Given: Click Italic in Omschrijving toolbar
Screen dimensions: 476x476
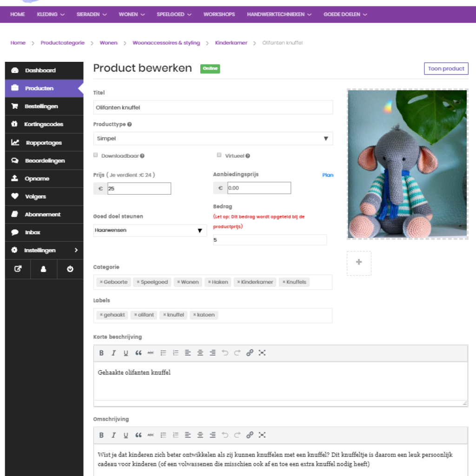Looking at the screenshot, I should 113,435.
